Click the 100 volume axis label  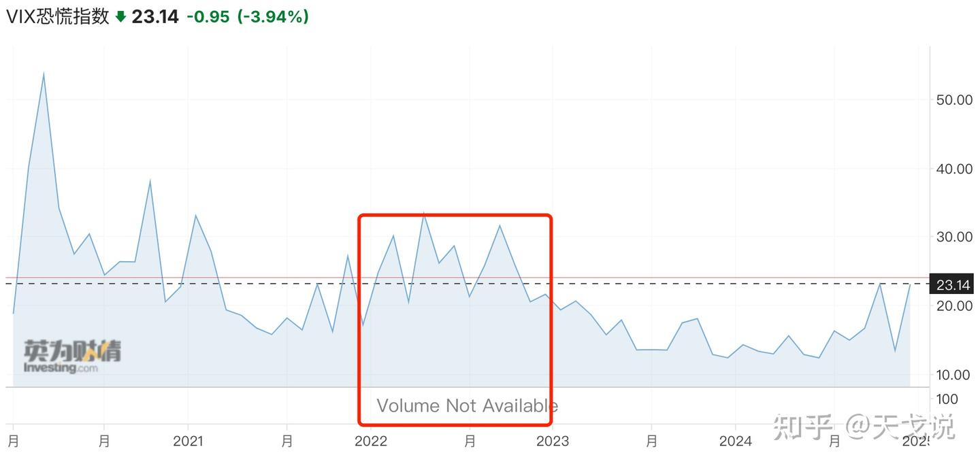[947, 399]
